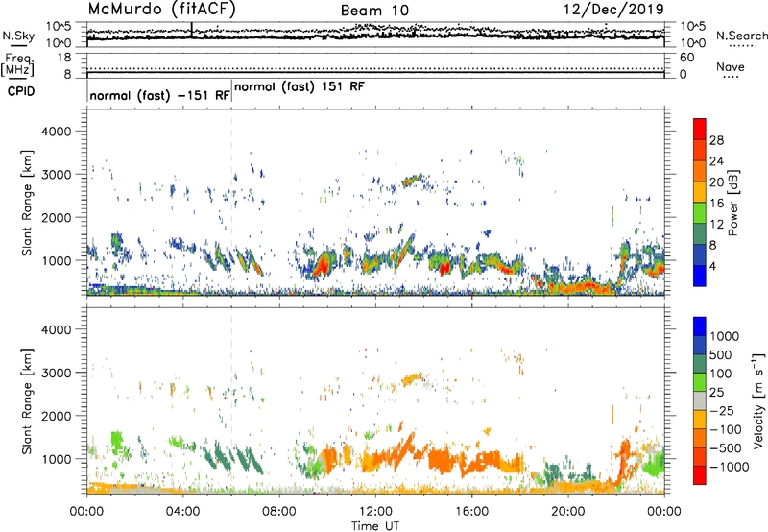The width and height of the screenshot is (768, 532).
Task: Click the N.Sky legend label
Action: [x=18, y=36]
